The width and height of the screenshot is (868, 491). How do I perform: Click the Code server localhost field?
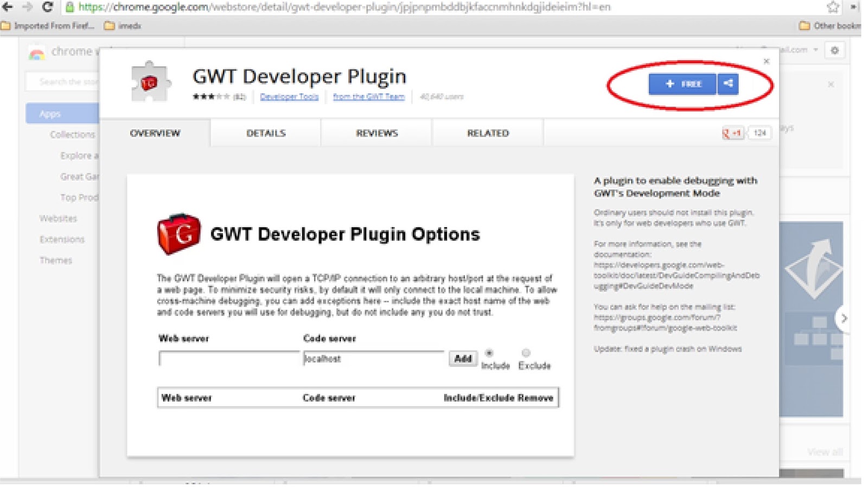coord(373,359)
